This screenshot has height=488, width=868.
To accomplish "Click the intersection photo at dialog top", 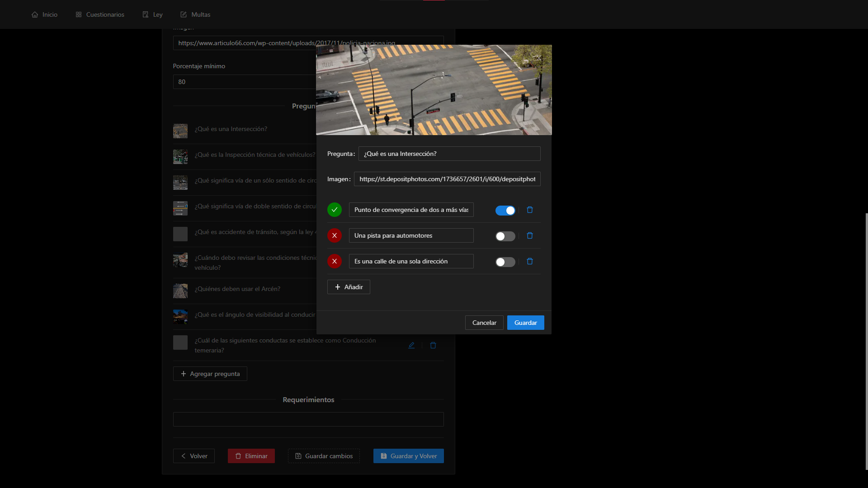I will tap(434, 90).
